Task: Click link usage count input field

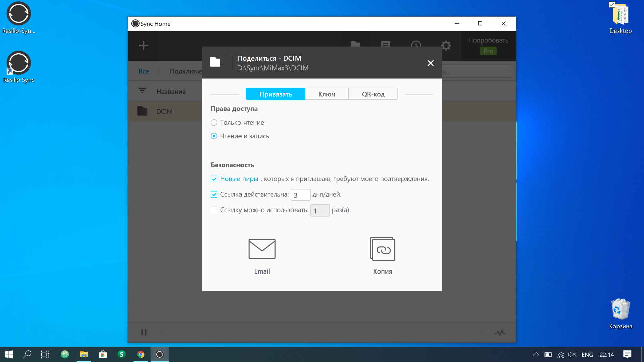Action: (x=320, y=210)
